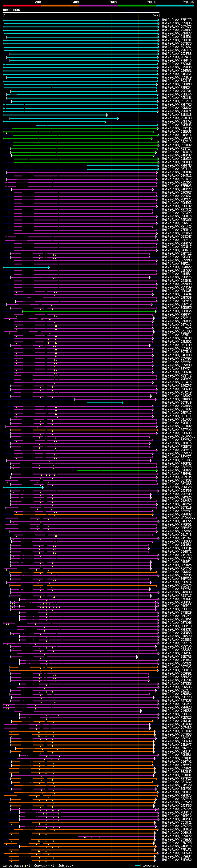Select label UniRef100_A7PP40
The height and width of the screenshot is (868, 197).
177,61
